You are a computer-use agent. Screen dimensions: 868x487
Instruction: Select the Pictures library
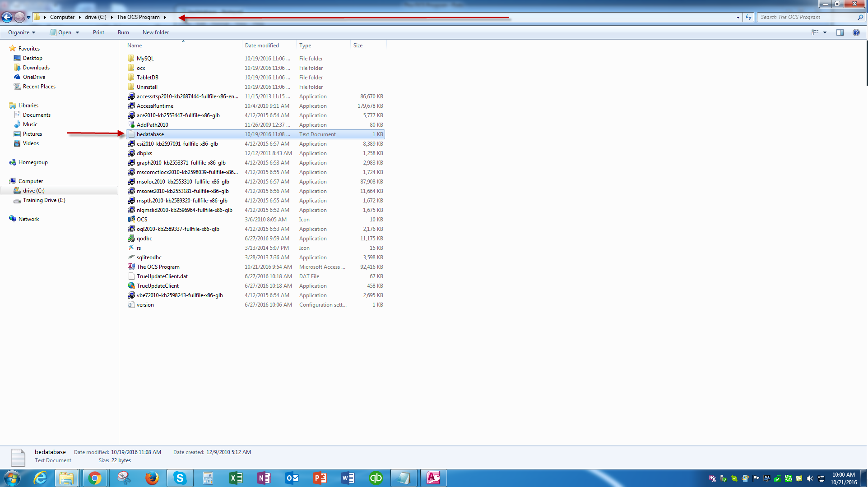pos(32,134)
